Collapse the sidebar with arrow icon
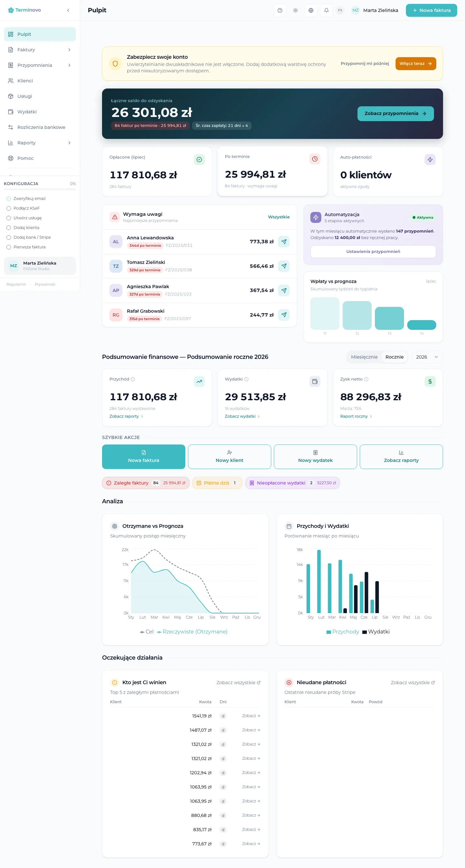This screenshot has height=868, width=465. 68,10
